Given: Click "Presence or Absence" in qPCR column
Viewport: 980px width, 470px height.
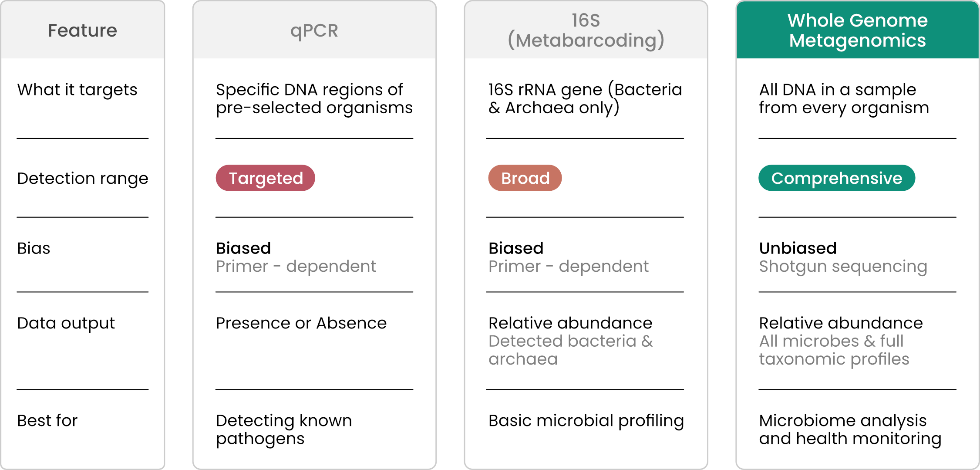Looking at the screenshot, I should 301,323.
